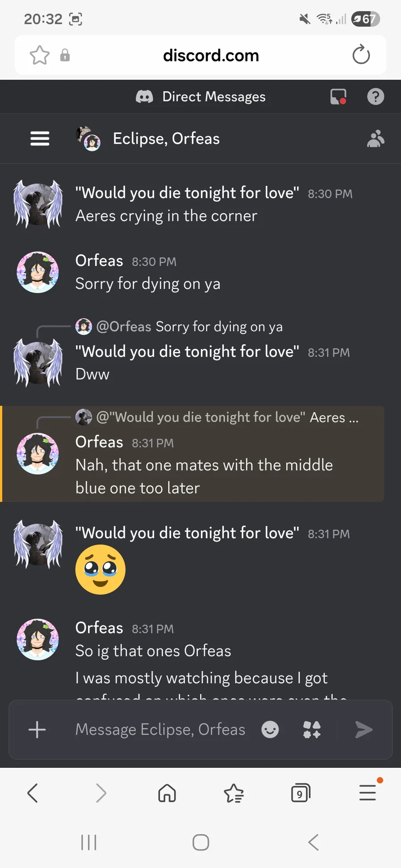Go to browser home page
Image resolution: width=401 pixels, height=868 pixels.
[167, 793]
